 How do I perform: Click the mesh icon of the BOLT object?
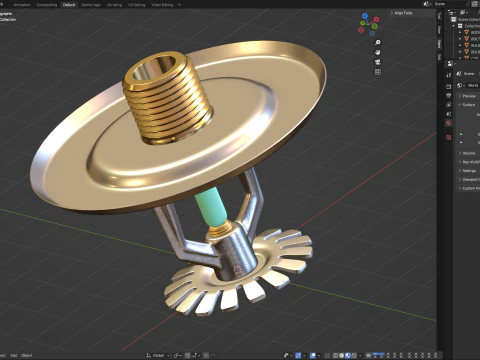(467, 39)
